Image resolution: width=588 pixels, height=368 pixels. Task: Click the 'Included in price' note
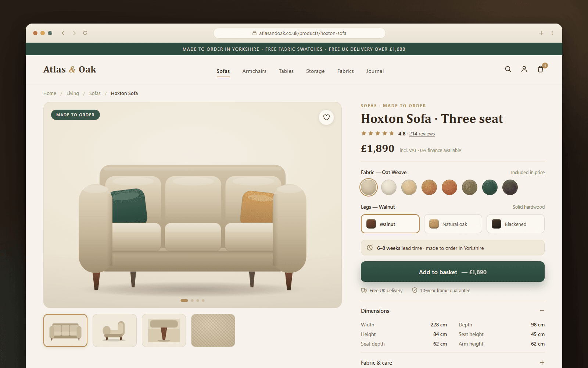[x=528, y=172]
